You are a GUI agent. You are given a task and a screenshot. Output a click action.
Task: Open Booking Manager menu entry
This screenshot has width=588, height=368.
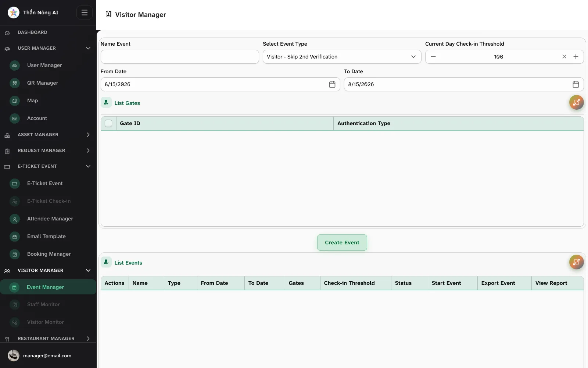48,254
